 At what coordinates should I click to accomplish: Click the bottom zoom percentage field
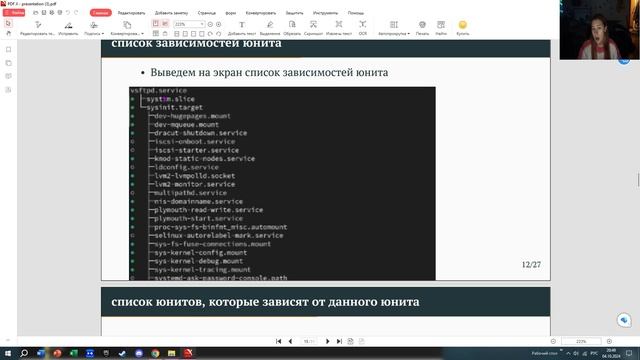tap(581, 341)
